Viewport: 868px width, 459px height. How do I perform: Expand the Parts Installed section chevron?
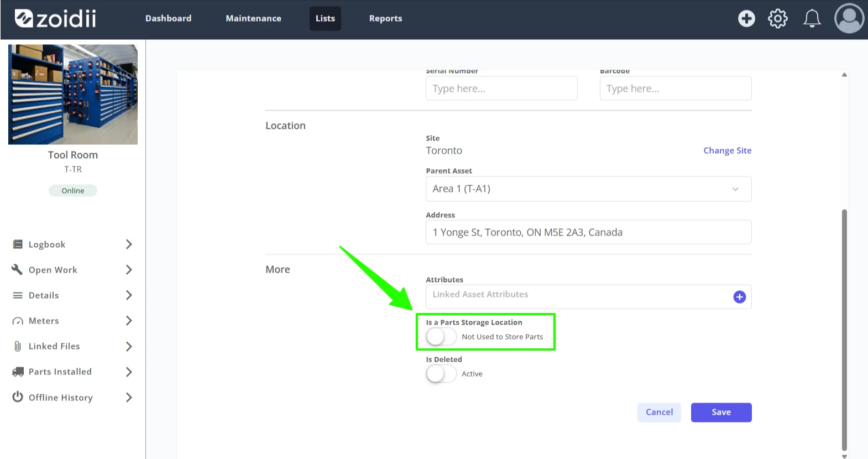click(129, 372)
